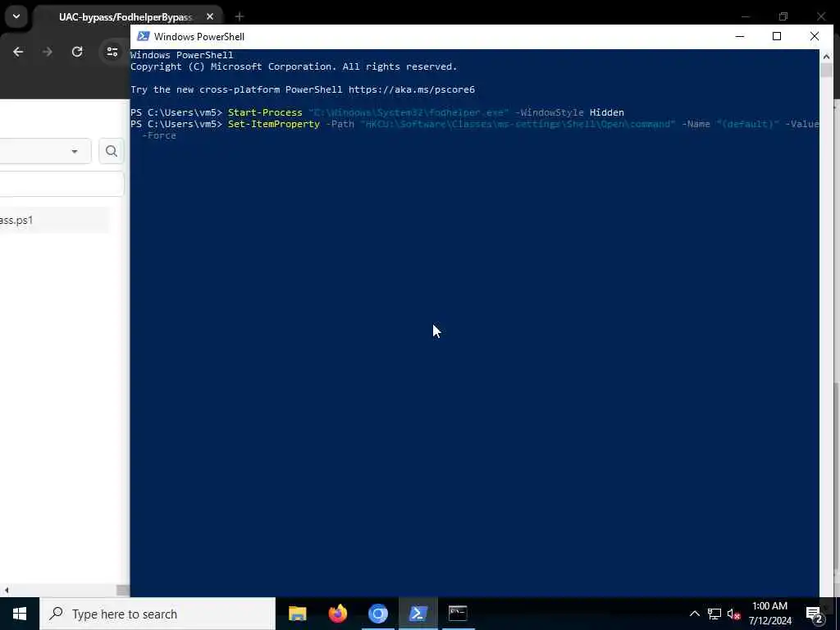This screenshot has height=630, width=840.
Task: Open Command Prompt from the taskbar
Action: click(458, 614)
